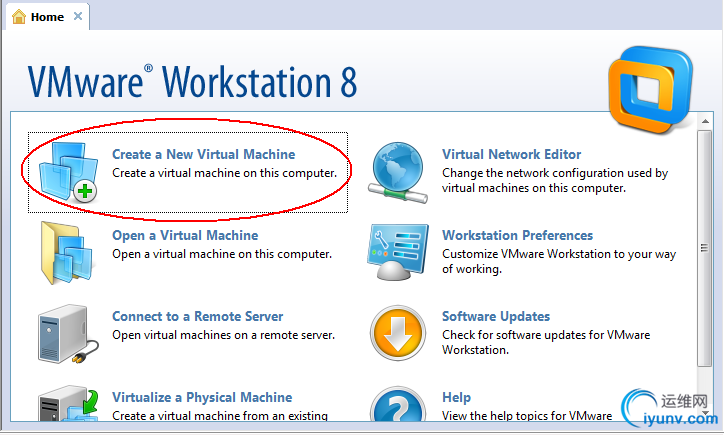Click the Open a Virtual Machine folder icon
724x435 pixels.
click(68, 253)
